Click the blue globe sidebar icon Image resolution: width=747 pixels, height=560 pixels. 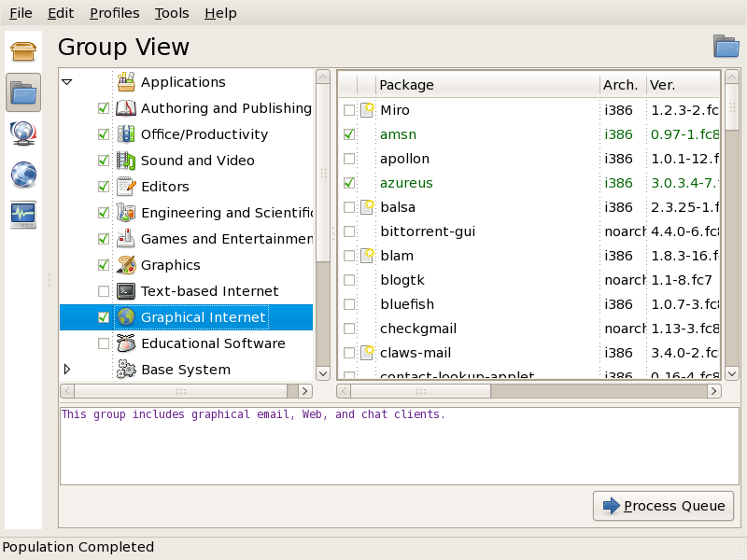pyautogui.click(x=23, y=175)
